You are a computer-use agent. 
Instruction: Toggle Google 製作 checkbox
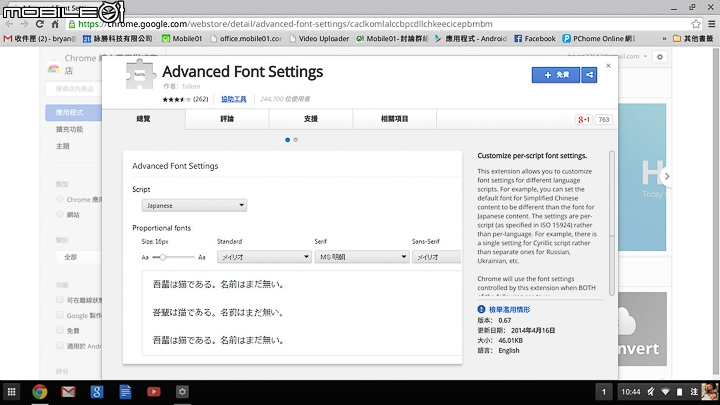tap(60, 315)
